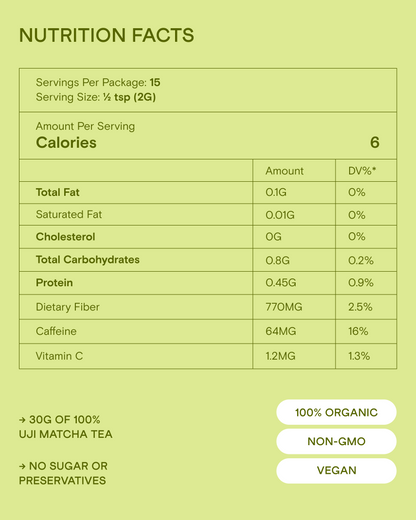416x520 pixels.
Task: Click the Total Fat row label
Action: [58, 192]
